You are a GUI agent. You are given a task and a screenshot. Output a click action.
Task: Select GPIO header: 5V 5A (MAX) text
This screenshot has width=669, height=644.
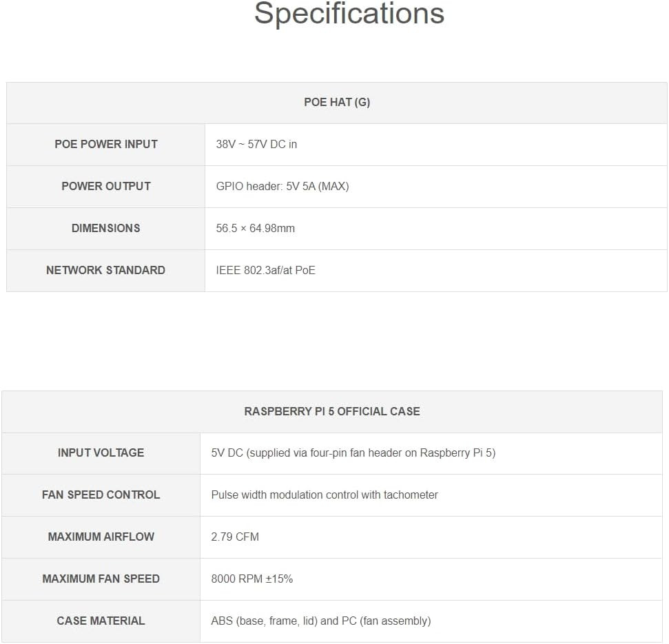coord(282,187)
